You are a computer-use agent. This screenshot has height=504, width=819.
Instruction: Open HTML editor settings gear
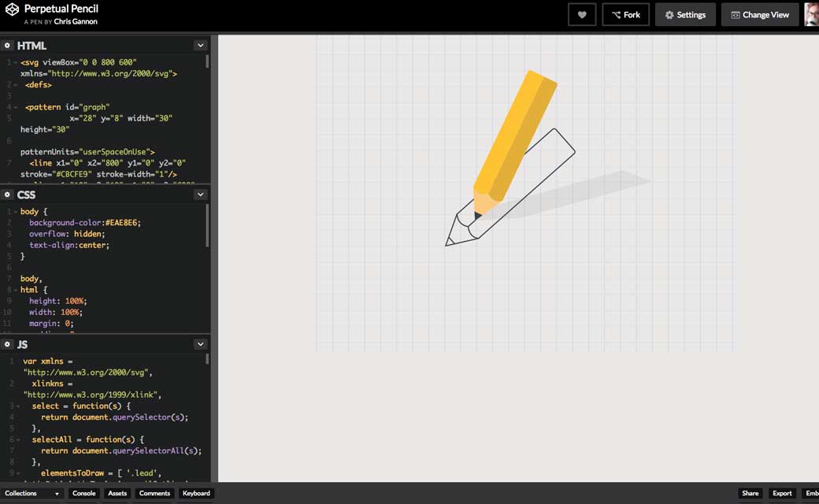coord(7,46)
